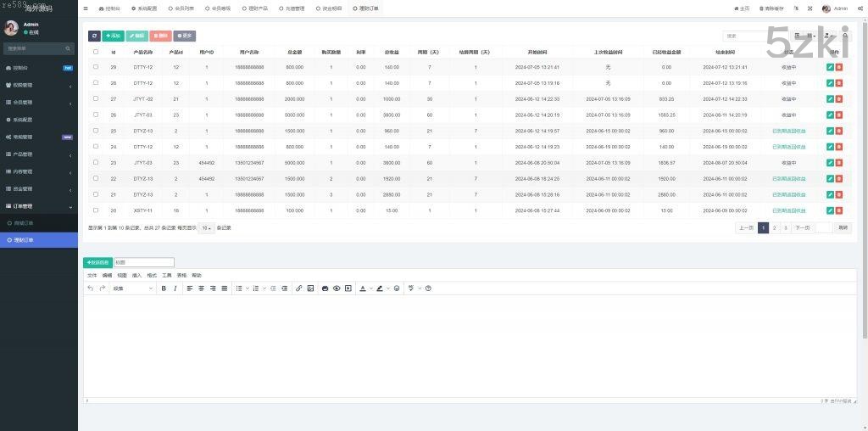
Task: Toggle sidebar with the hamburger menu icon
Action: [86, 8]
